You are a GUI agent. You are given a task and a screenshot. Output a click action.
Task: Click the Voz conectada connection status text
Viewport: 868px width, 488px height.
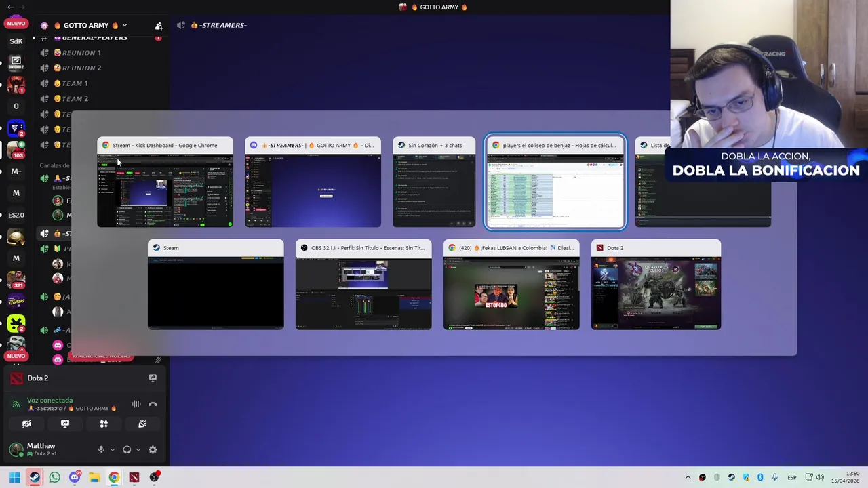coord(50,401)
